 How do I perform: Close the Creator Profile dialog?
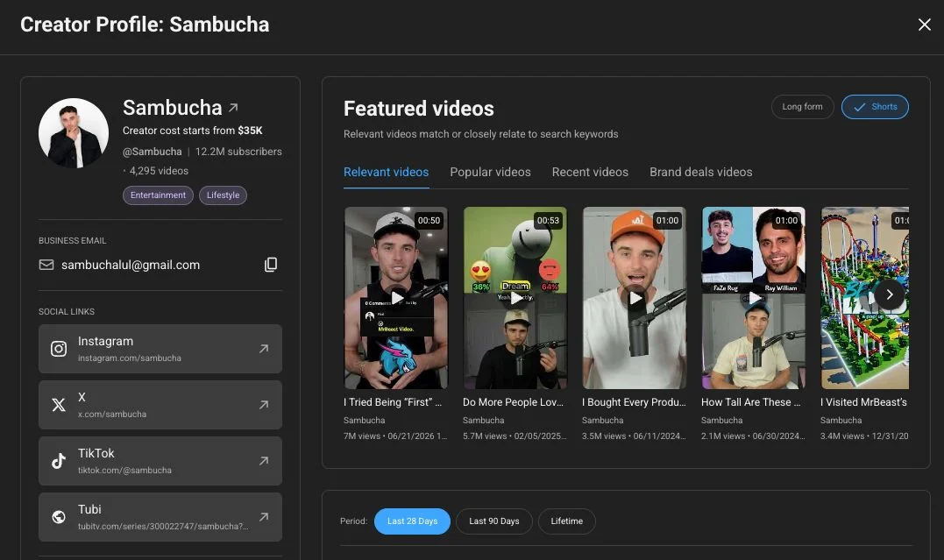[924, 25]
